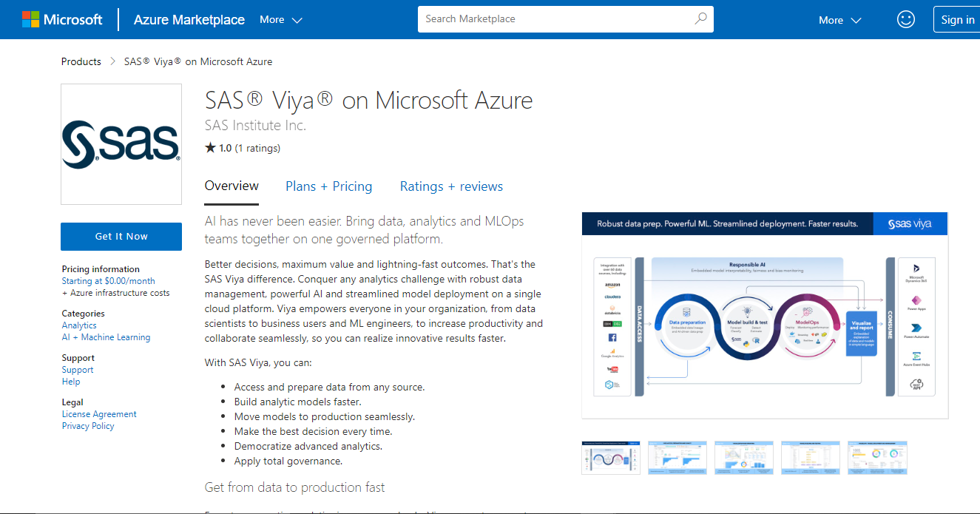The image size is (980, 514).
Task: Open the Ratings + reviews tab
Action: [x=451, y=186]
